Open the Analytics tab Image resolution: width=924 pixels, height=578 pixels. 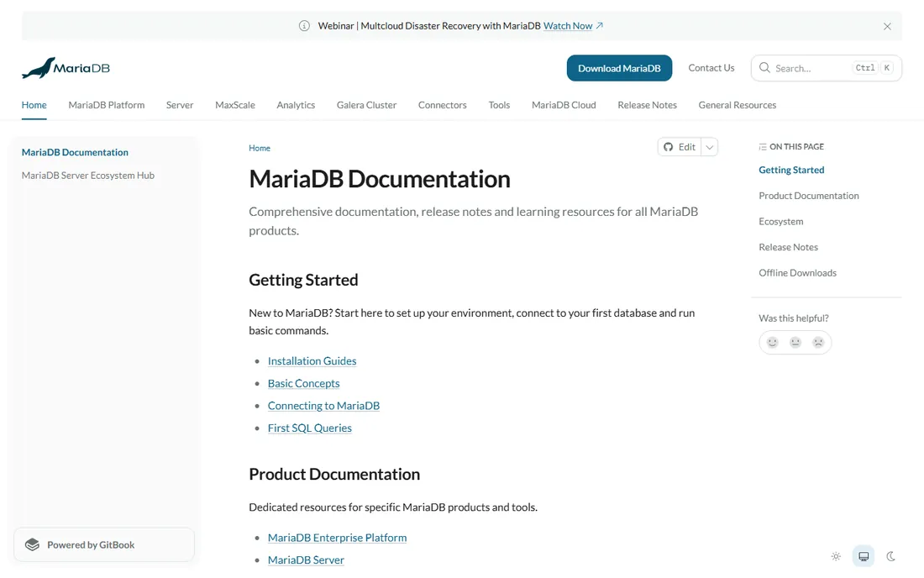pyautogui.click(x=296, y=105)
